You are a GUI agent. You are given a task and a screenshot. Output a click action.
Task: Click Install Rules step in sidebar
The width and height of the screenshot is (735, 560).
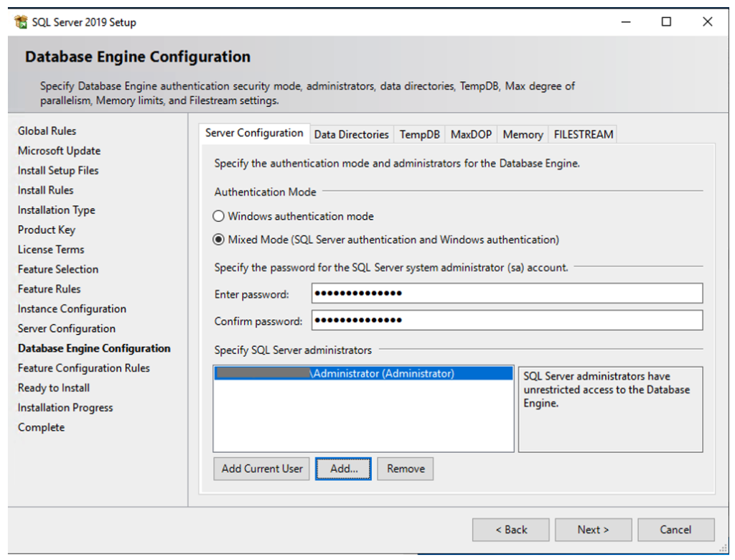point(45,190)
